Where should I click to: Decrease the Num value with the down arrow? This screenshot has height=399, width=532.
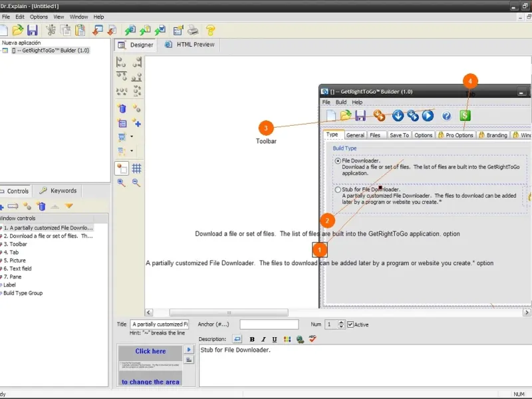[341, 327]
